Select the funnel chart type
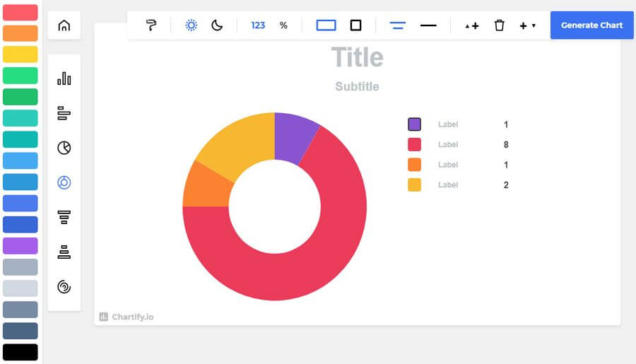Screen dimensions: 636x364 click(64, 217)
